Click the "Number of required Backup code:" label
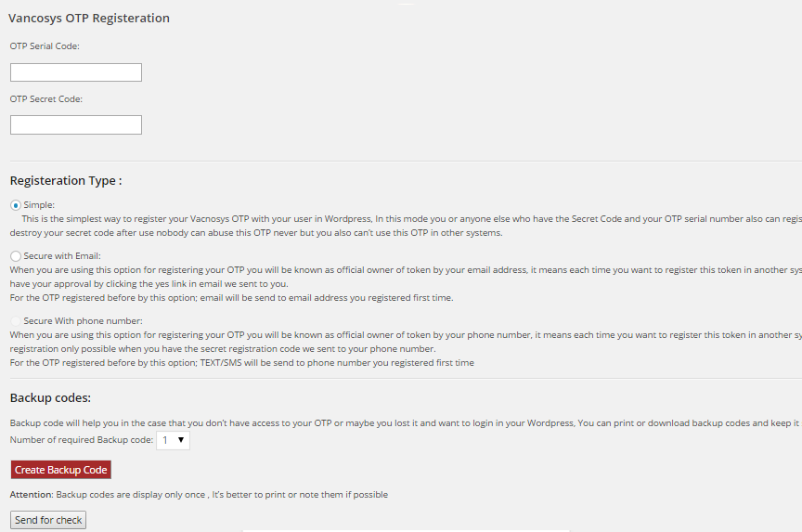This screenshot has width=802, height=532. [82, 441]
